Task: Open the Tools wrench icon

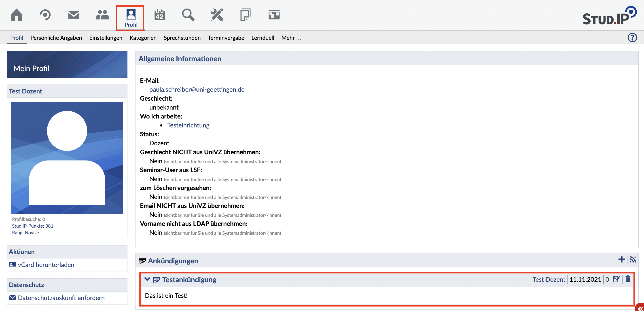Action: coord(217,15)
